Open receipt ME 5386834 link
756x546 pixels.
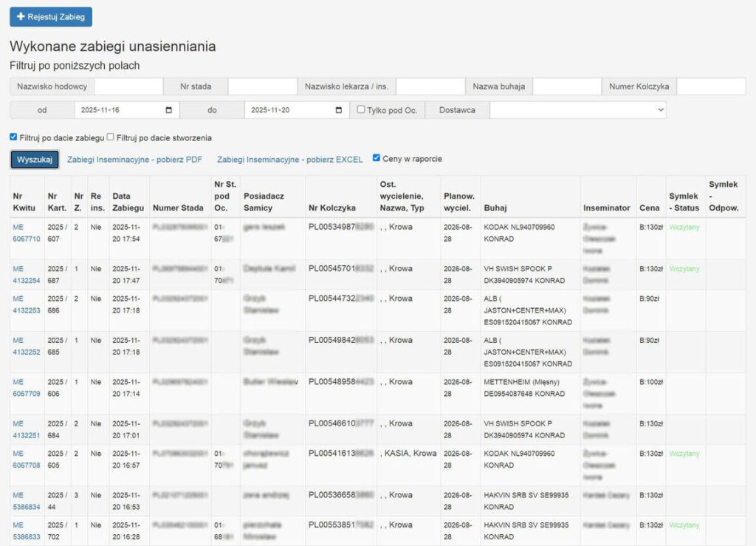tap(27, 501)
